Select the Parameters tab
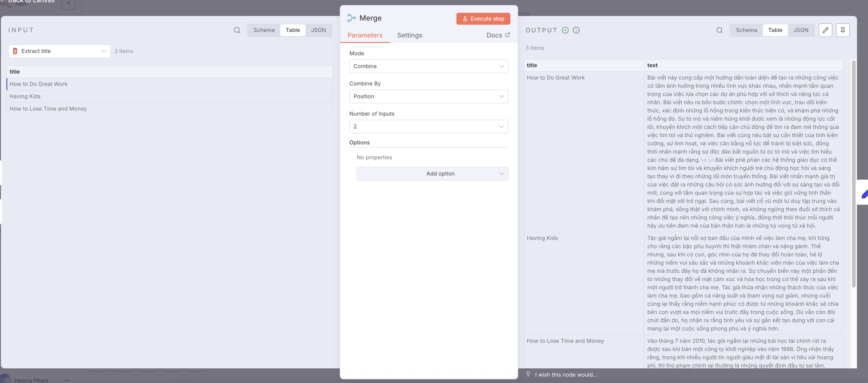Viewport: 868px width, 383px height. [x=364, y=35]
